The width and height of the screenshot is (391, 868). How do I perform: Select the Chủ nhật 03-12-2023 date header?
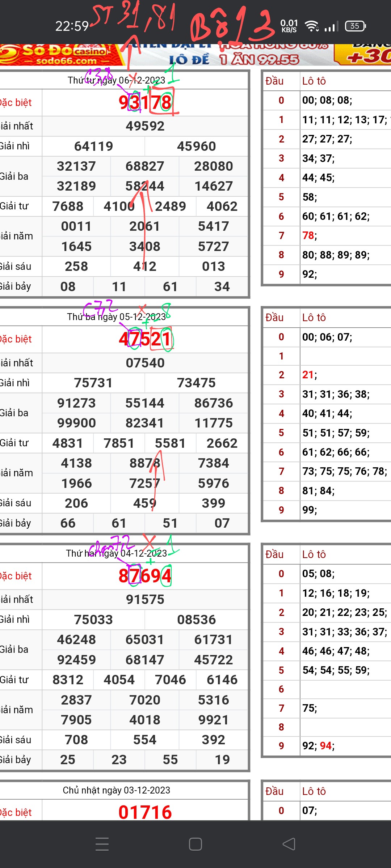pyautogui.click(x=117, y=790)
